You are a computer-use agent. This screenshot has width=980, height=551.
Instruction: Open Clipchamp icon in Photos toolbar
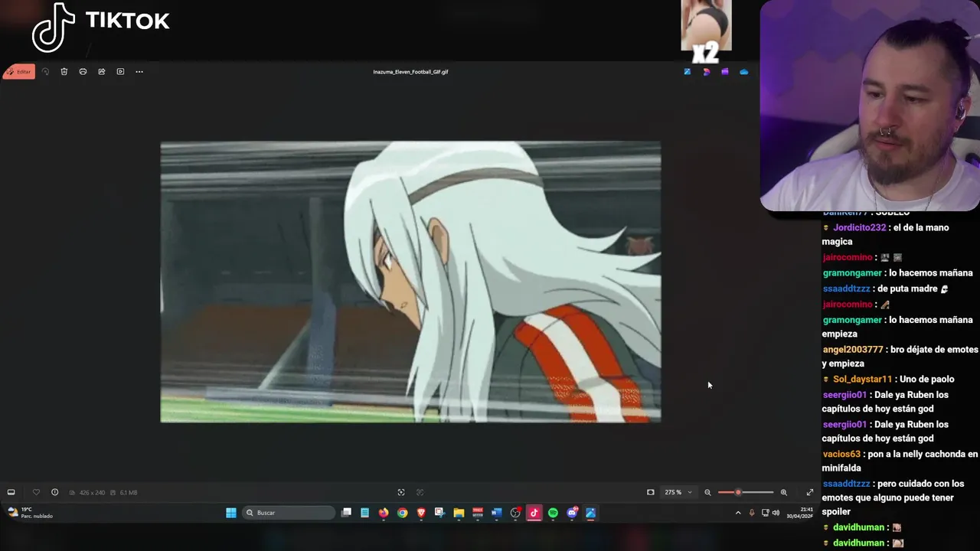click(x=725, y=72)
